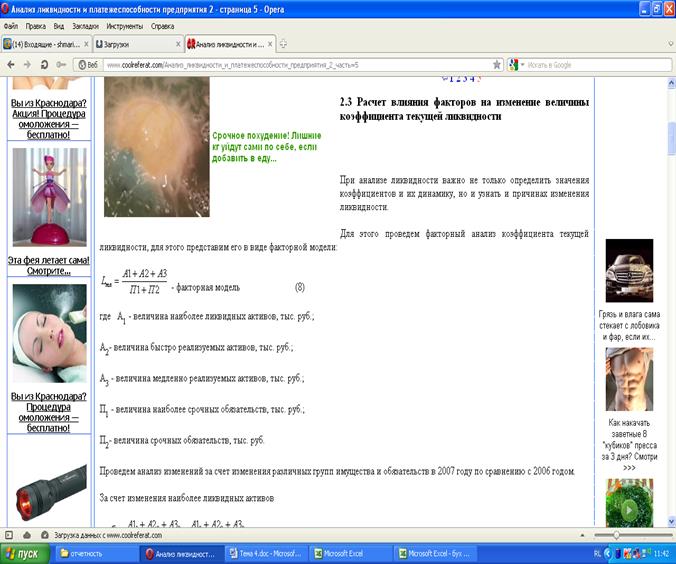Image resolution: width=676 pixels, height=564 pixels.
Task: Click the page scroll down arrow
Action: (x=671, y=521)
